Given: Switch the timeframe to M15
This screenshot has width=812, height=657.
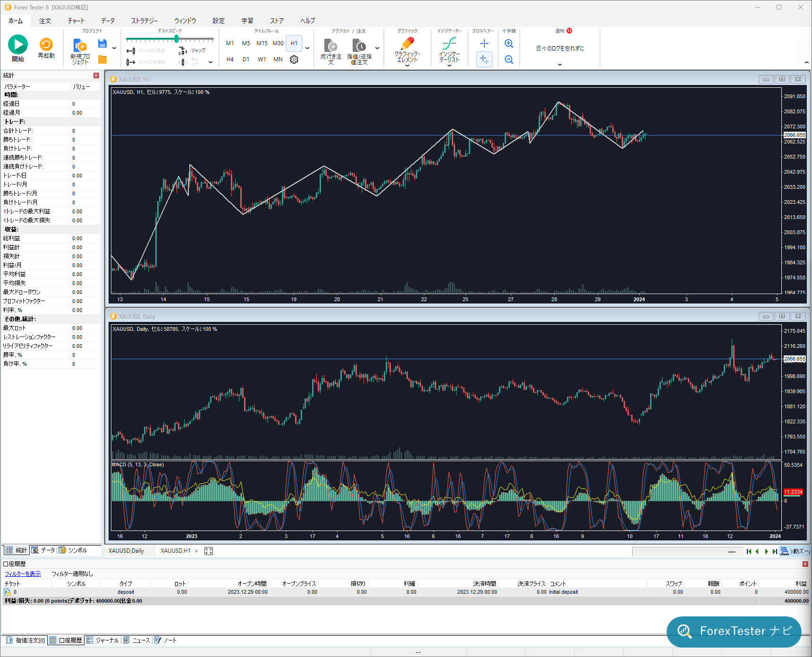Looking at the screenshot, I should tap(262, 43).
